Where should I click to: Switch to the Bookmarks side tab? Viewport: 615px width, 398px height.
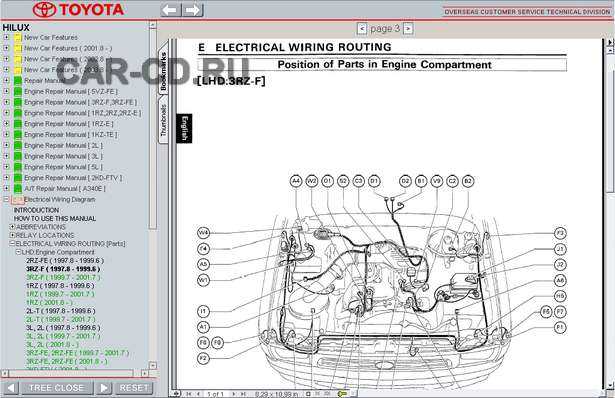164,71
